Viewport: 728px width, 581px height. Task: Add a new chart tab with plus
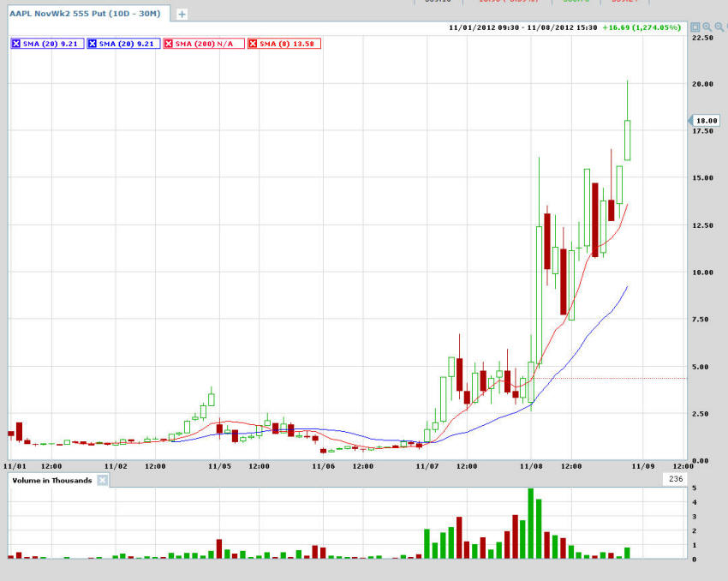182,15
